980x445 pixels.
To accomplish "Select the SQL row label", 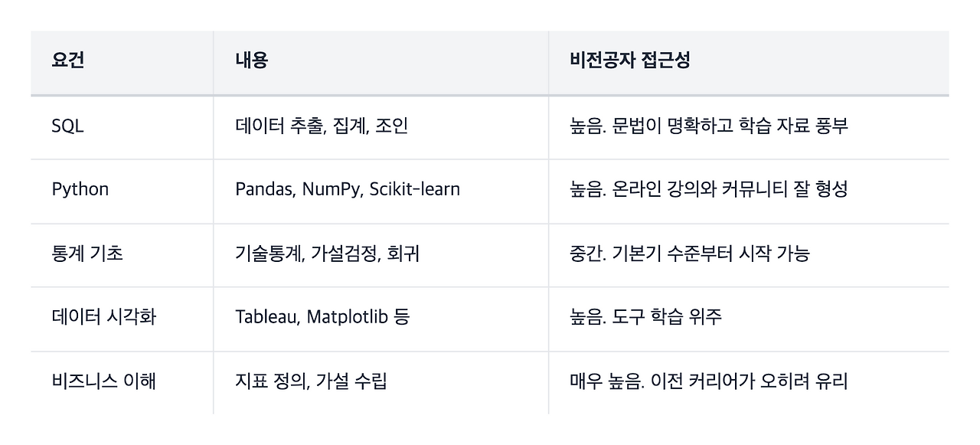I will point(122,127).
